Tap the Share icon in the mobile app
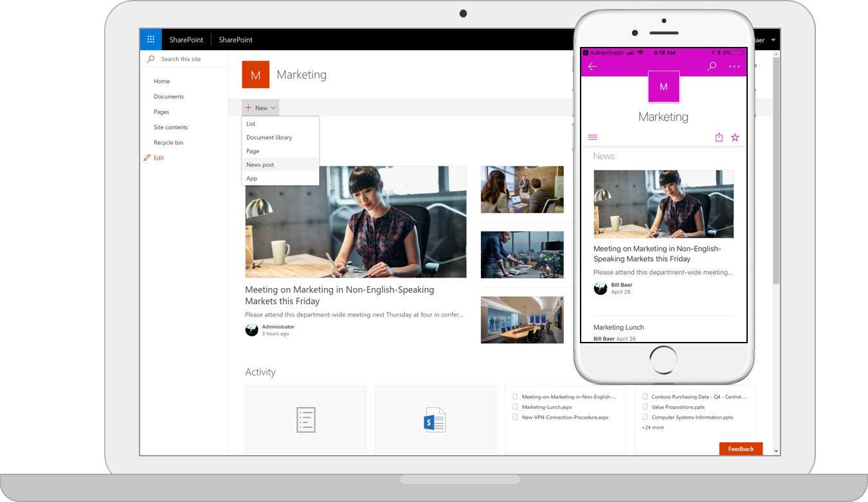 (x=719, y=137)
